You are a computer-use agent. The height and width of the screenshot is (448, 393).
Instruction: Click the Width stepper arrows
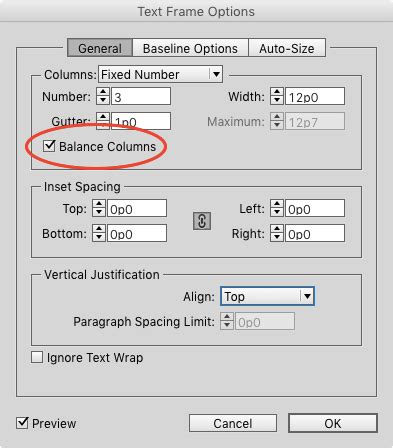pos(277,96)
